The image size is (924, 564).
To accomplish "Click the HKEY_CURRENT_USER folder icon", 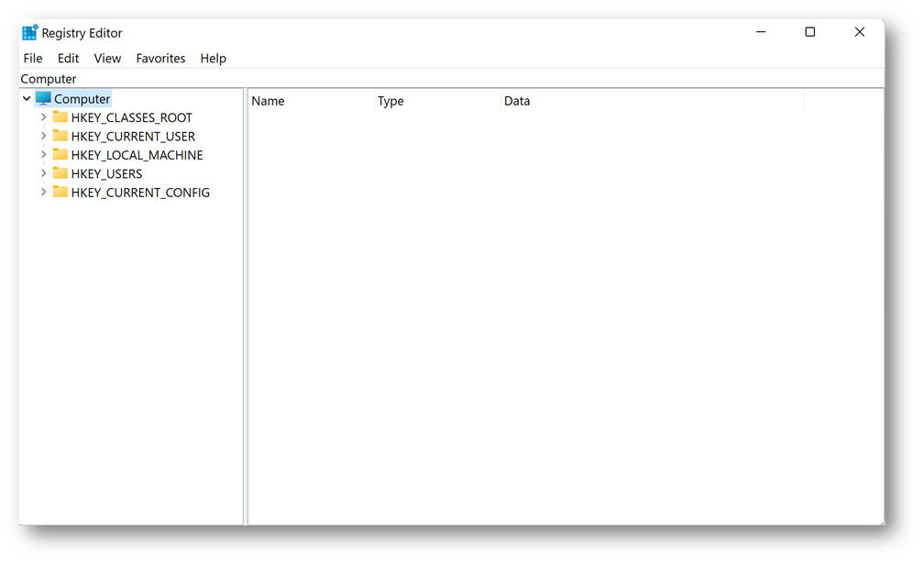I will [60, 136].
